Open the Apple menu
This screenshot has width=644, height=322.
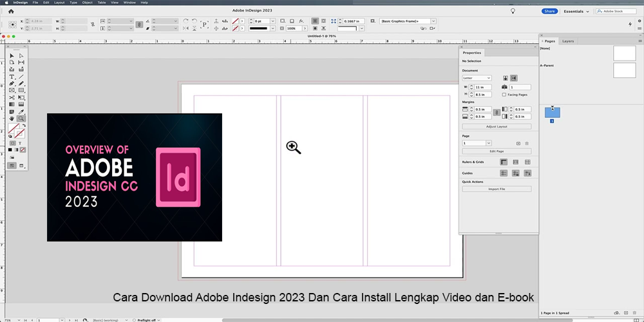6,3
